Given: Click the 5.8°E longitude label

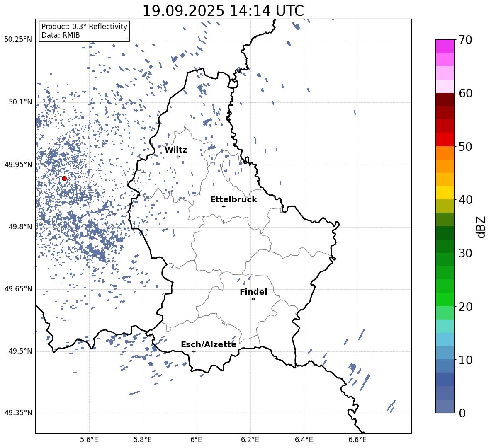Looking at the screenshot, I should coord(143,440).
